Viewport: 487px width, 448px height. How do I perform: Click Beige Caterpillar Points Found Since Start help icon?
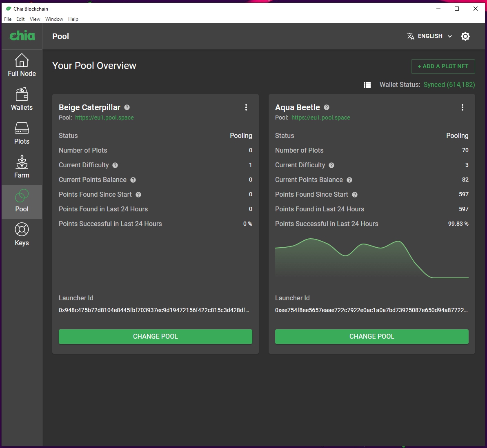click(x=138, y=195)
